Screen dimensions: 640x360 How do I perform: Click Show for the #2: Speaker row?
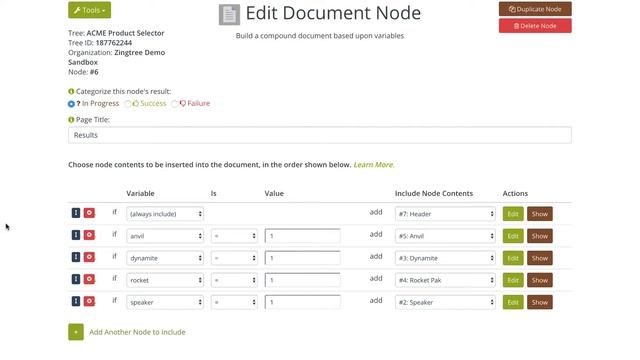[x=540, y=302]
